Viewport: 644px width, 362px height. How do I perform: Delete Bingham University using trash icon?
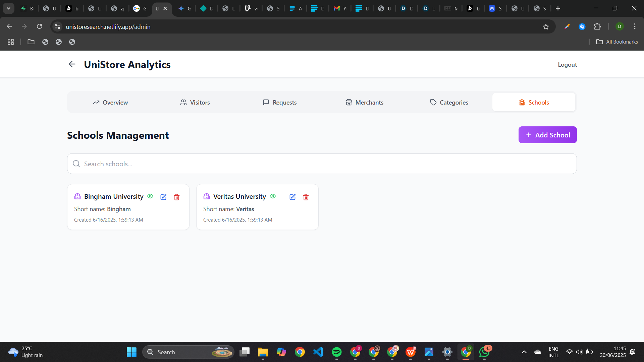click(177, 197)
